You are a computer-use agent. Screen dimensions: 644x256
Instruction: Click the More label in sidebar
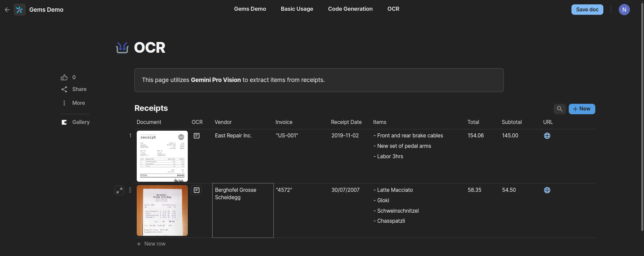tap(79, 103)
